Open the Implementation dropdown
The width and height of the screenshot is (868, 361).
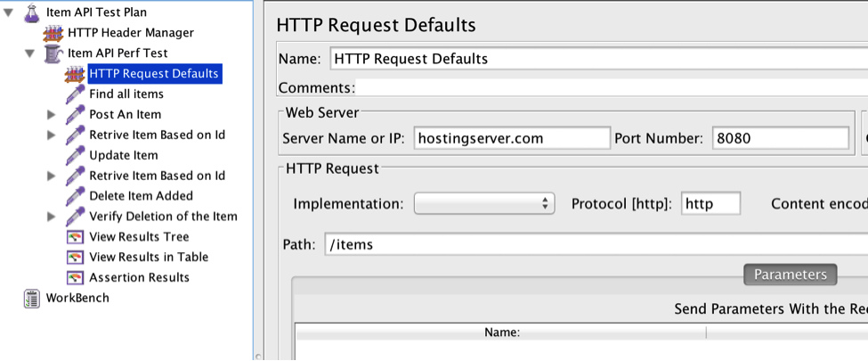(x=484, y=204)
